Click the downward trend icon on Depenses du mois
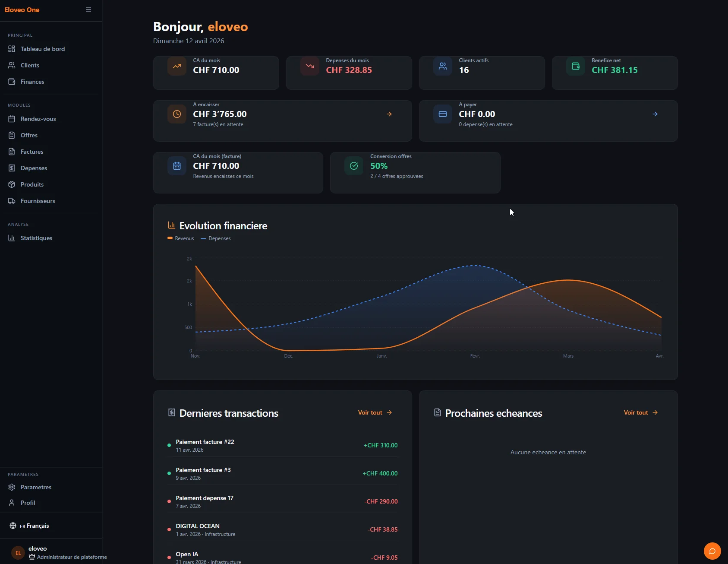Image resolution: width=728 pixels, height=564 pixels. coord(310,67)
